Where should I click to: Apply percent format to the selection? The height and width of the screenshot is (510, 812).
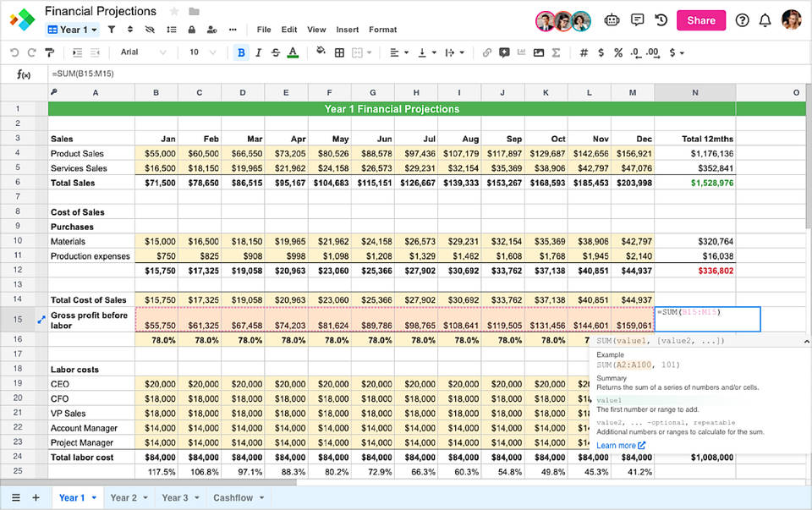(x=618, y=52)
